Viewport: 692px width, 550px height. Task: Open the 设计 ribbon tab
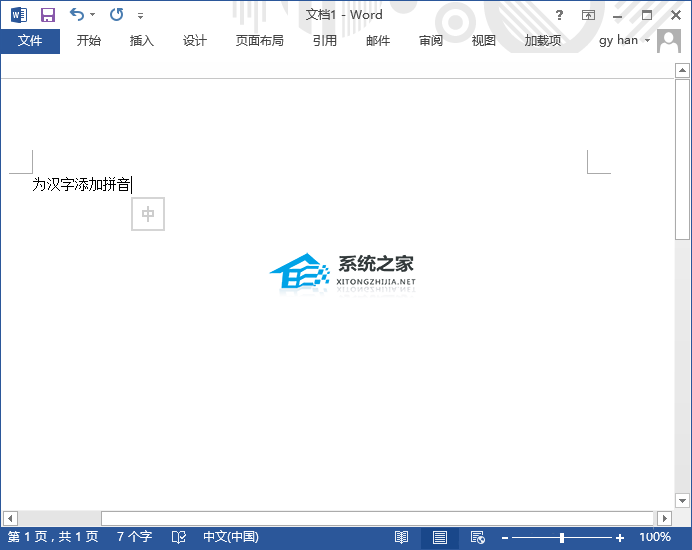[195, 41]
